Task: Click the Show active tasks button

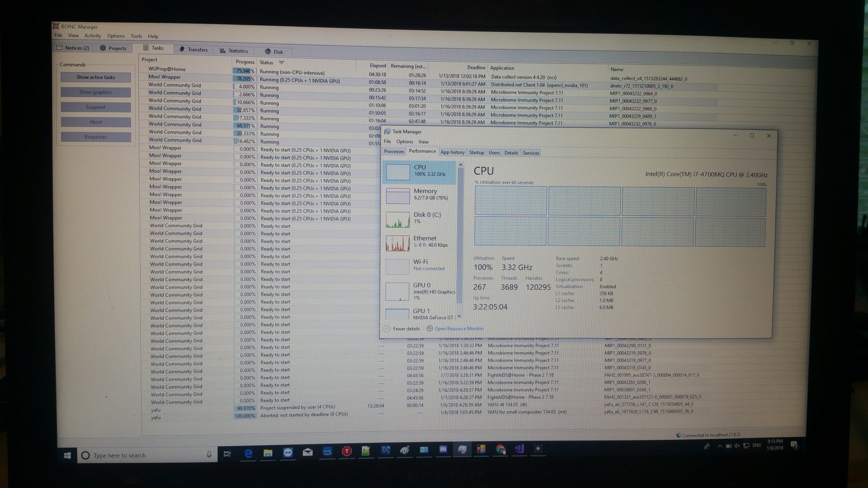Action: [96, 77]
